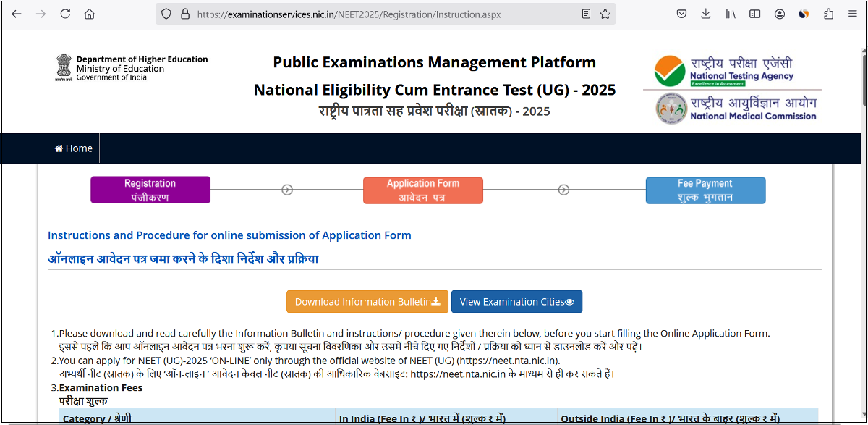
Task: Open the library bookshelf icon
Action: tap(731, 14)
